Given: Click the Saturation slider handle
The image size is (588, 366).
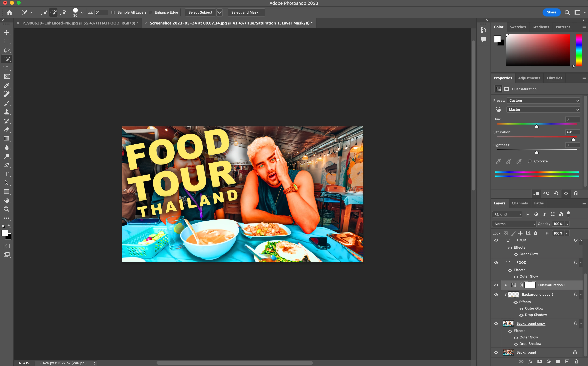Looking at the screenshot, I should pyautogui.click(x=573, y=139).
